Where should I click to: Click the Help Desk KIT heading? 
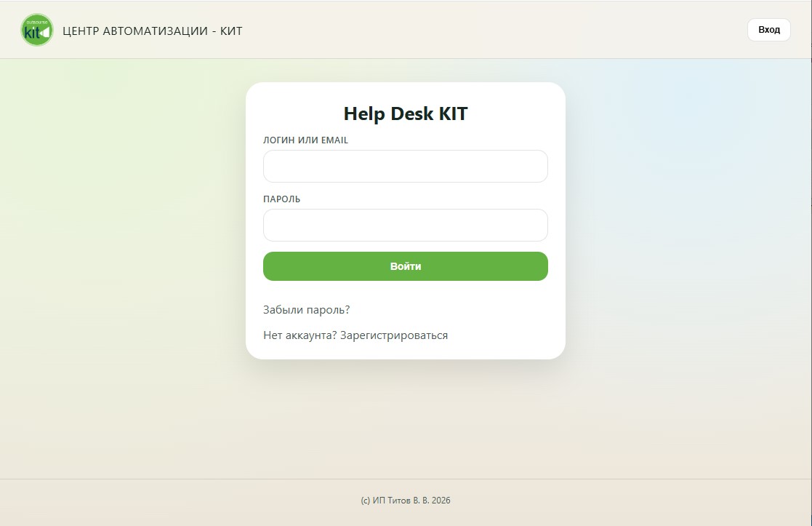coord(405,113)
